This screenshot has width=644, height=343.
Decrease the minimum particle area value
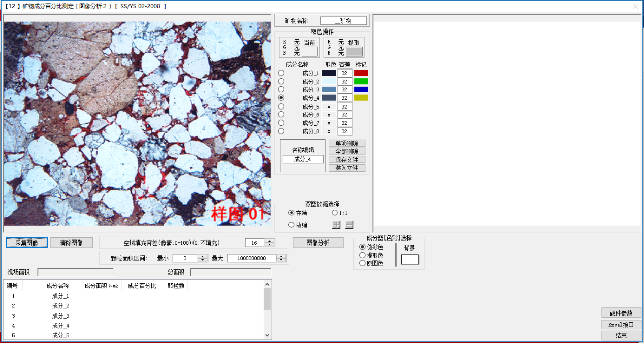click(203, 260)
